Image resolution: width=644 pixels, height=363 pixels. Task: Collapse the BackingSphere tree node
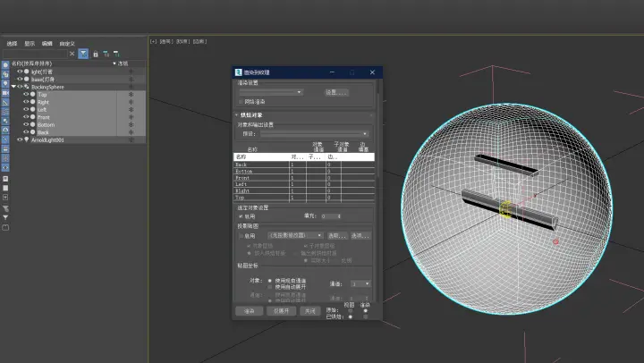click(13, 87)
